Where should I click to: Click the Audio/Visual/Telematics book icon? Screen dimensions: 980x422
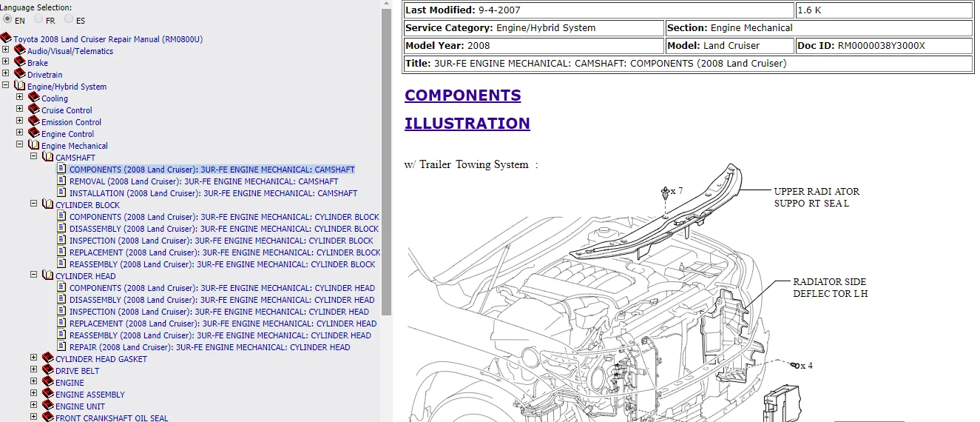(20, 50)
